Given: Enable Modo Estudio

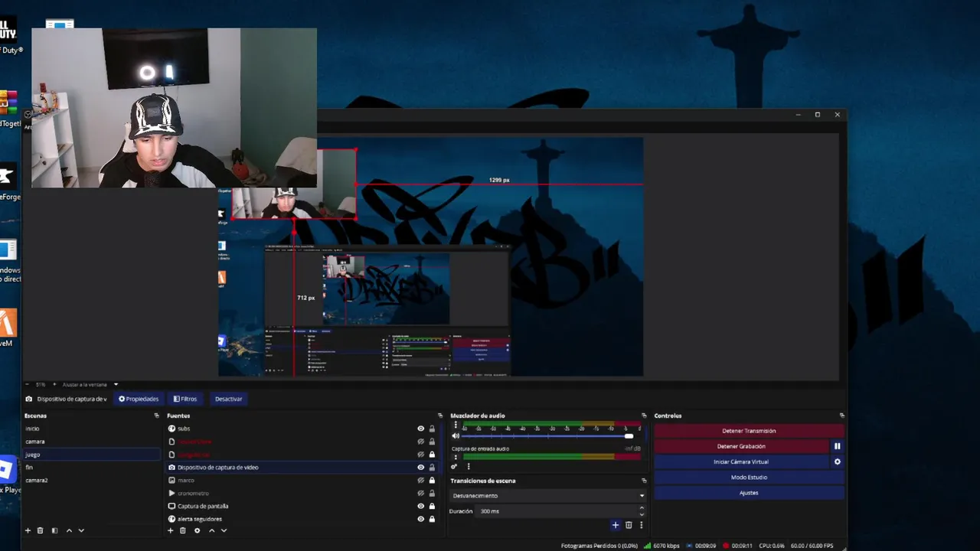Looking at the screenshot, I should [748, 478].
